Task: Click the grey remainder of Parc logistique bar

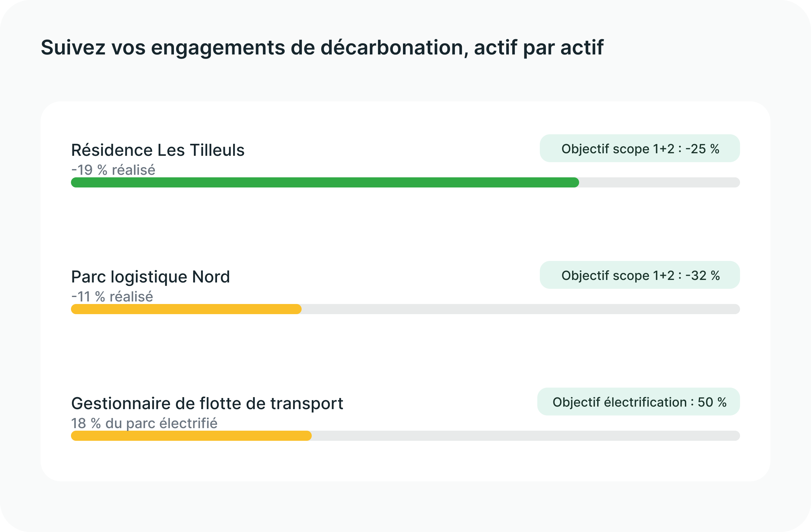Action: click(x=521, y=309)
